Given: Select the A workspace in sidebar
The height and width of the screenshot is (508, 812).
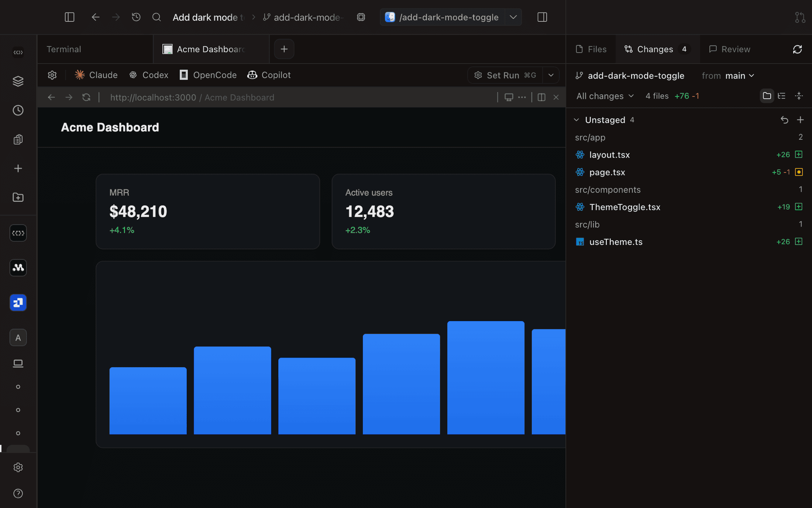Looking at the screenshot, I should (x=18, y=338).
